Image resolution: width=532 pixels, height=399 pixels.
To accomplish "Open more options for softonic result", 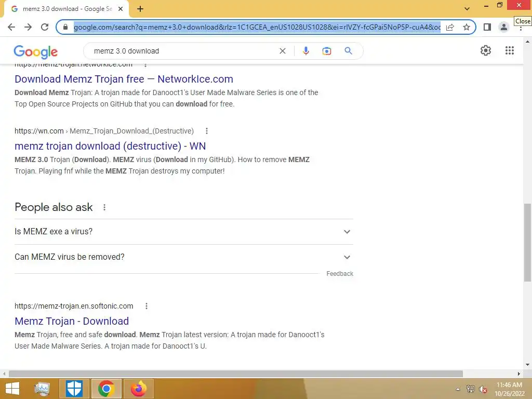I will 146,306.
